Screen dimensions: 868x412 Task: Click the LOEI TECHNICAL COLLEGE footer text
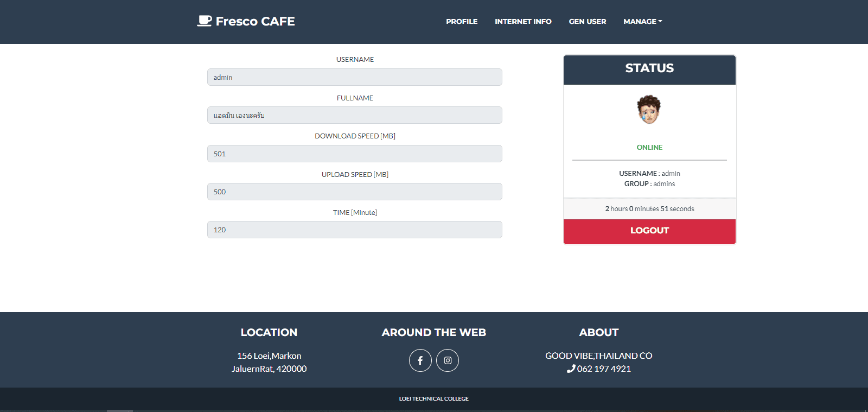[433, 399]
